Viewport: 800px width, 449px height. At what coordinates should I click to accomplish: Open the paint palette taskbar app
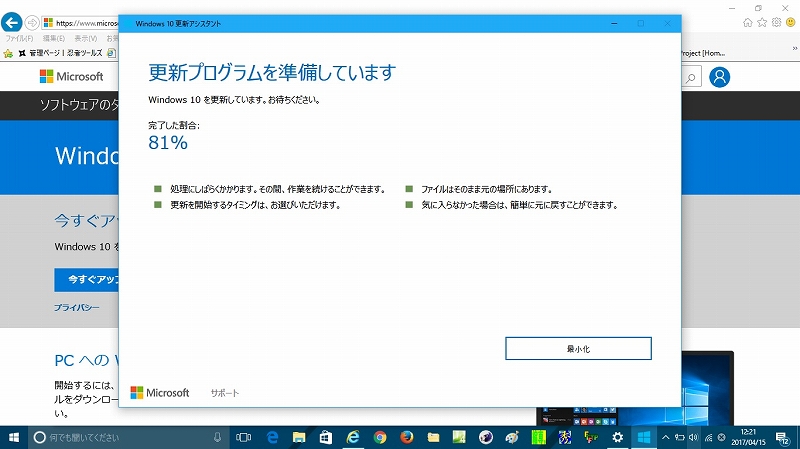[512, 437]
